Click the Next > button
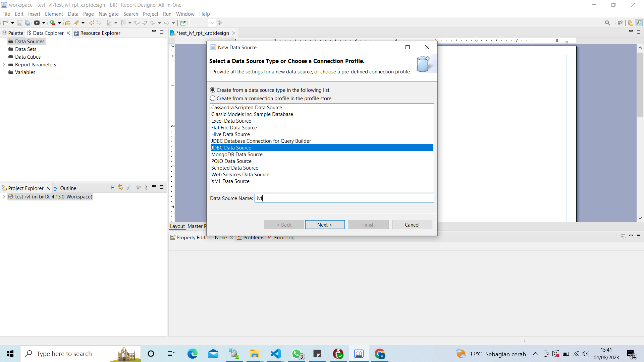Screen dimensions: 644x362 (x=325, y=225)
